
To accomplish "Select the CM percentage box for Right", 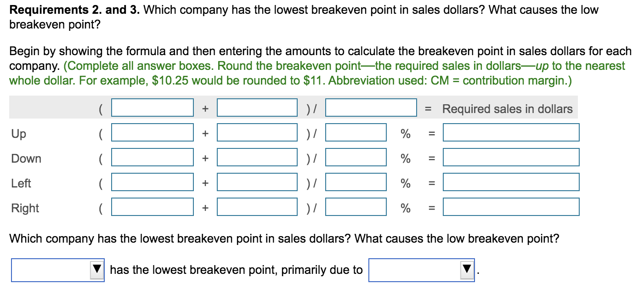I will [x=356, y=207].
